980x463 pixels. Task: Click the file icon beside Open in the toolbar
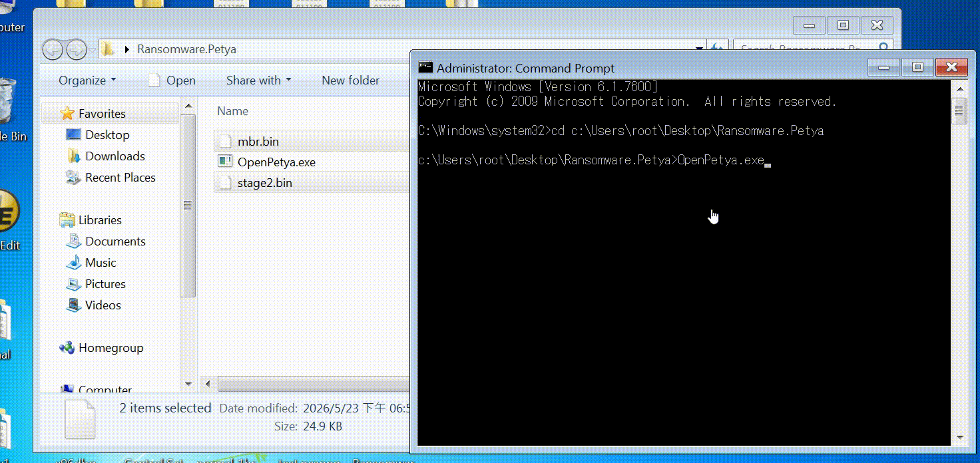coord(154,80)
